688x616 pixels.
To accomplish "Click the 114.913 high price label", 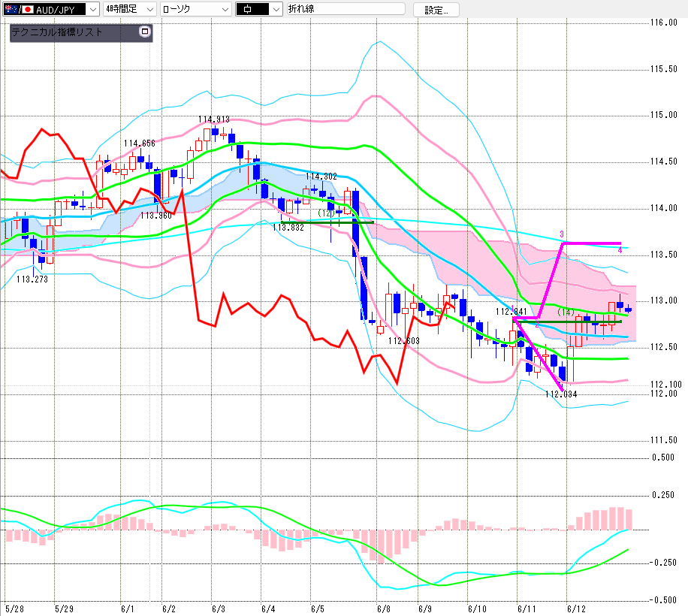I will pos(213,119).
